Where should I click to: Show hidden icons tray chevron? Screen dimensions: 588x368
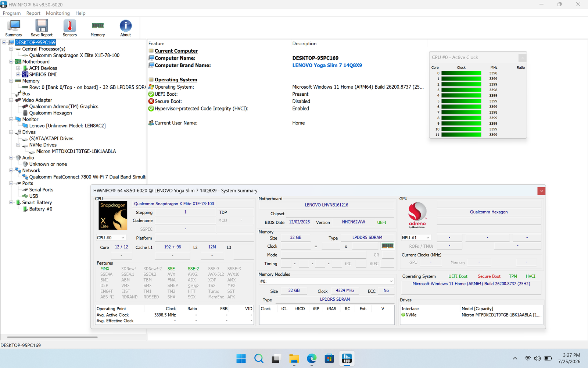coord(515,358)
